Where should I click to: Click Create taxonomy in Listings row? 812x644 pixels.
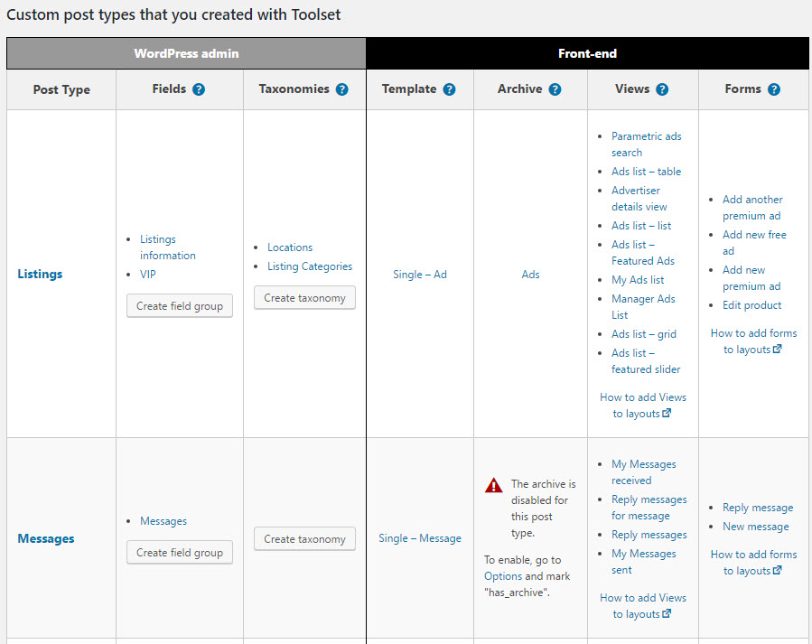click(304, 298)
